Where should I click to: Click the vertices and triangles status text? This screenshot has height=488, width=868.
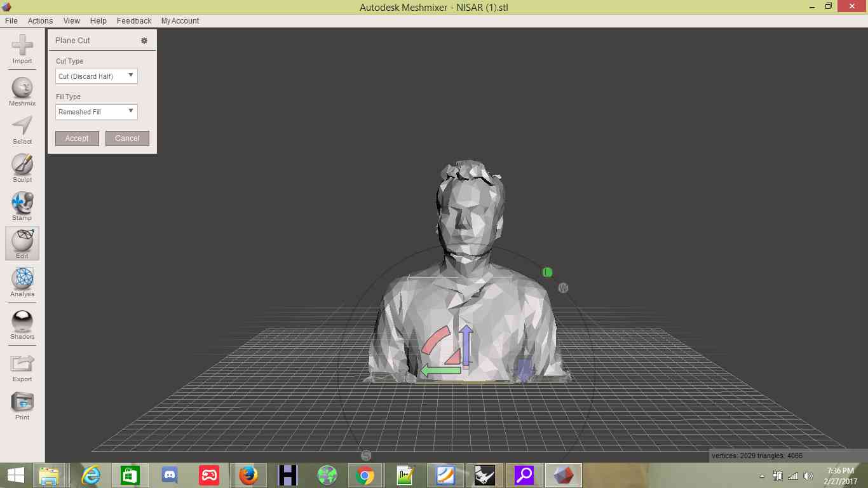757,456
